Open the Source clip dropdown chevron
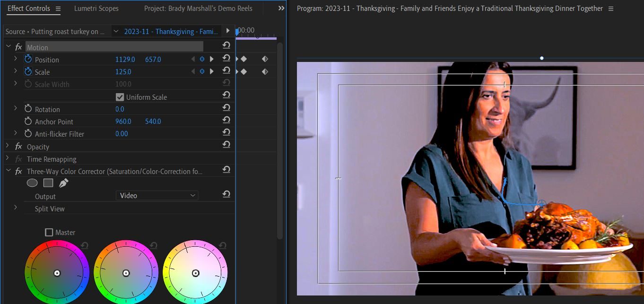This screenshot has width=644, height=304. coord(116,31)
